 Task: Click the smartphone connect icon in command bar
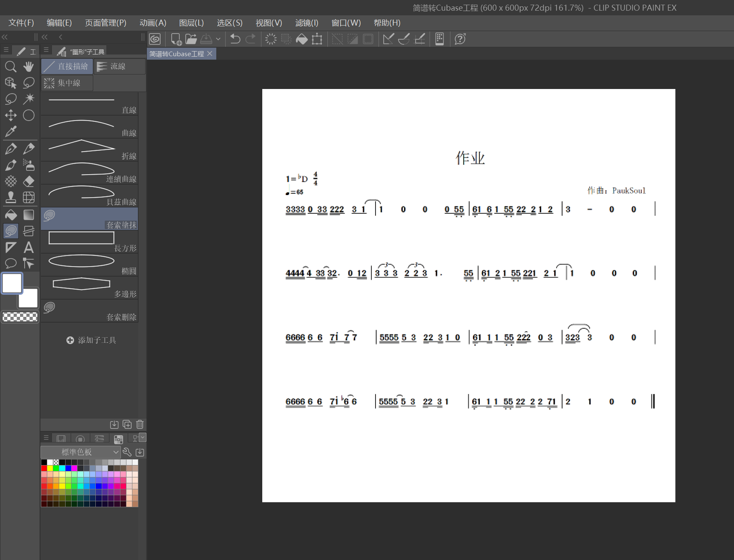click(x=439, y=39)
